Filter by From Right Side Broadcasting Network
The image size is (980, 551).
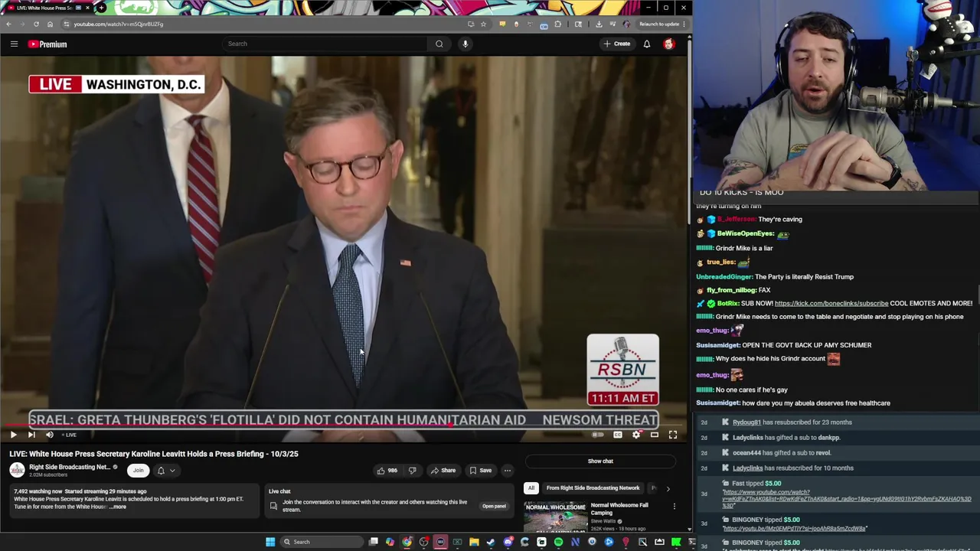coord(593,488)
